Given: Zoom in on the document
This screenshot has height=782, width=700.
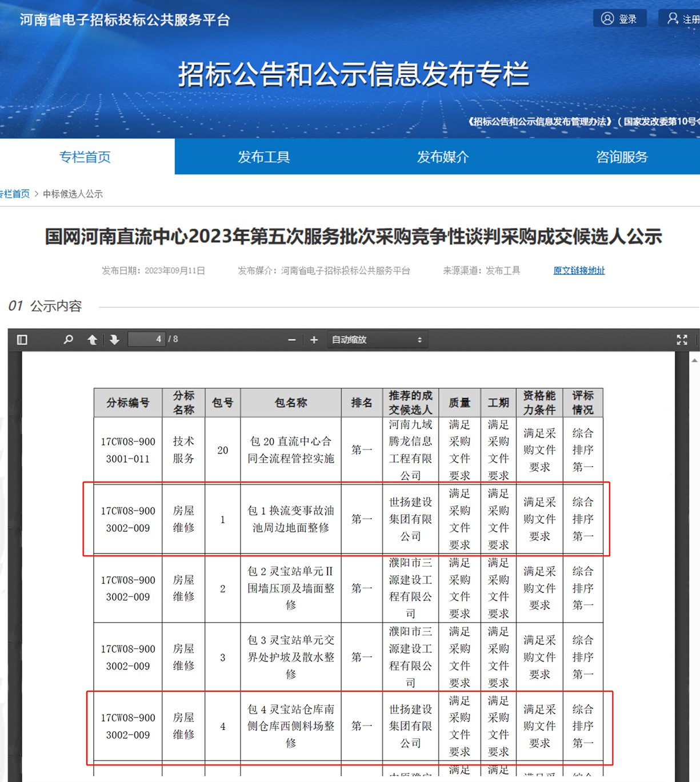Looking at the screenshot, I should pyautogui.click(x=314, y=340).
